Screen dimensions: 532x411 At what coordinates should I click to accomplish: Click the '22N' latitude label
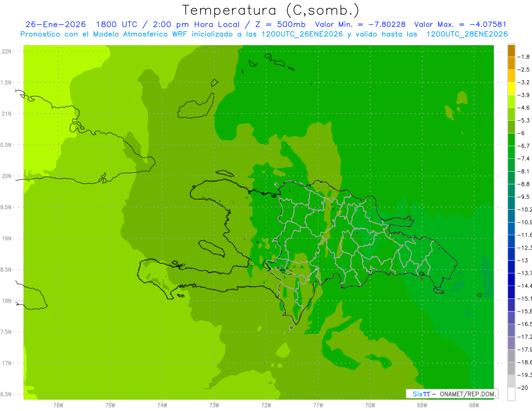[x=7, y=51]
